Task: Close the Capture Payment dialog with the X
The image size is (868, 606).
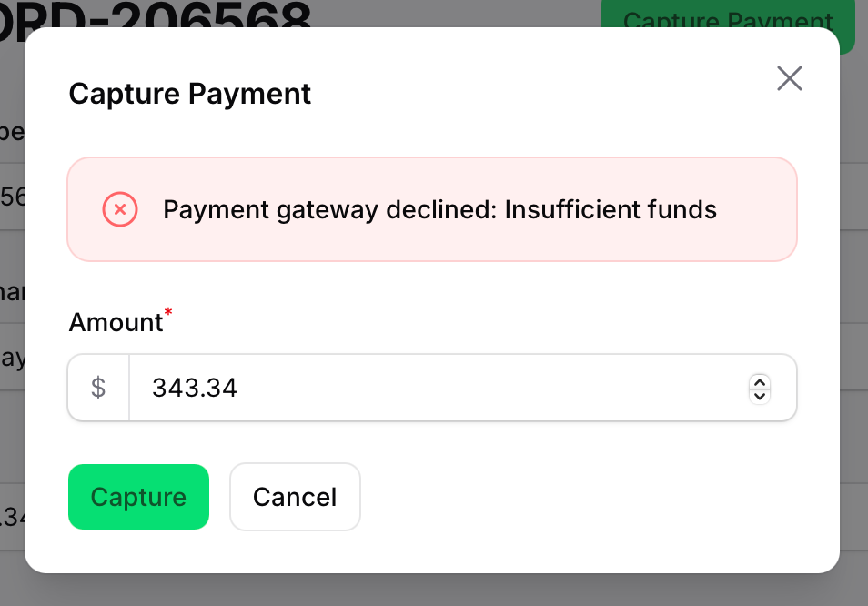Action: point(789,79)
